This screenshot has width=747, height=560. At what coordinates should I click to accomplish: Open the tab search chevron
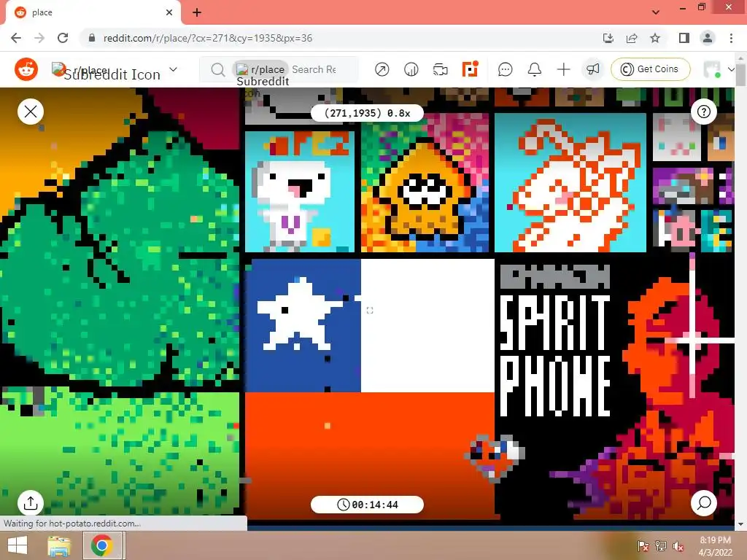point(656,12)
